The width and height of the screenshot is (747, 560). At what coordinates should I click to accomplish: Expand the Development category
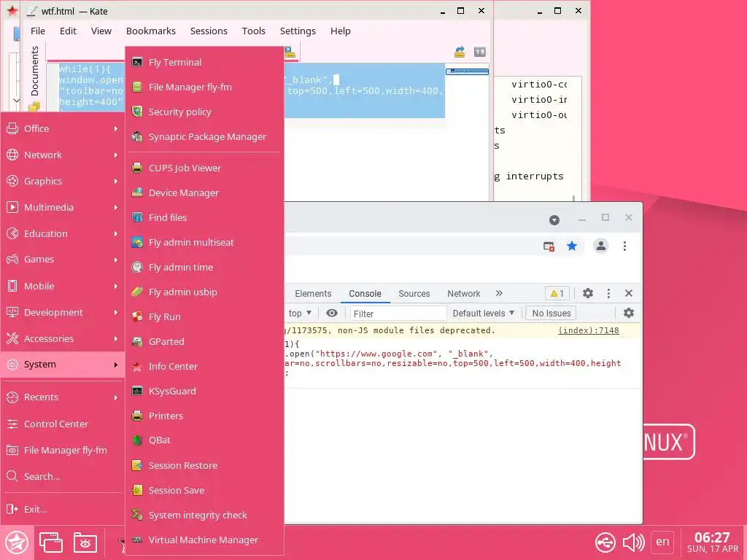(63, 312)
